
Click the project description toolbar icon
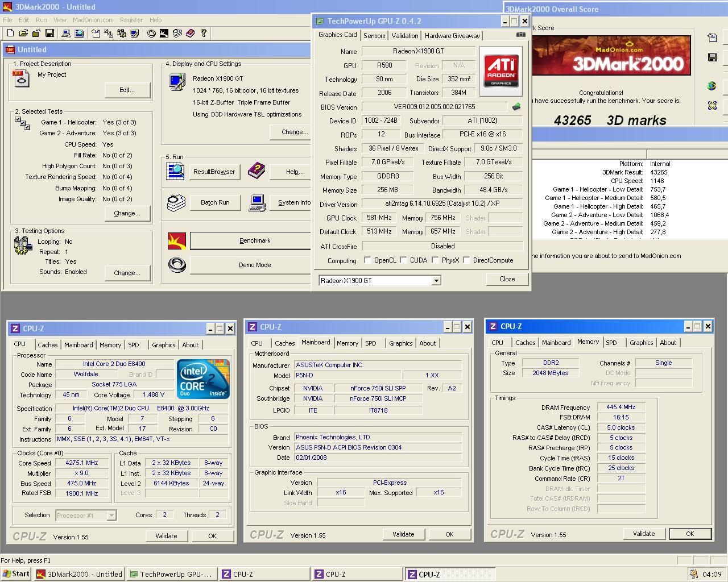coord(96,34)
